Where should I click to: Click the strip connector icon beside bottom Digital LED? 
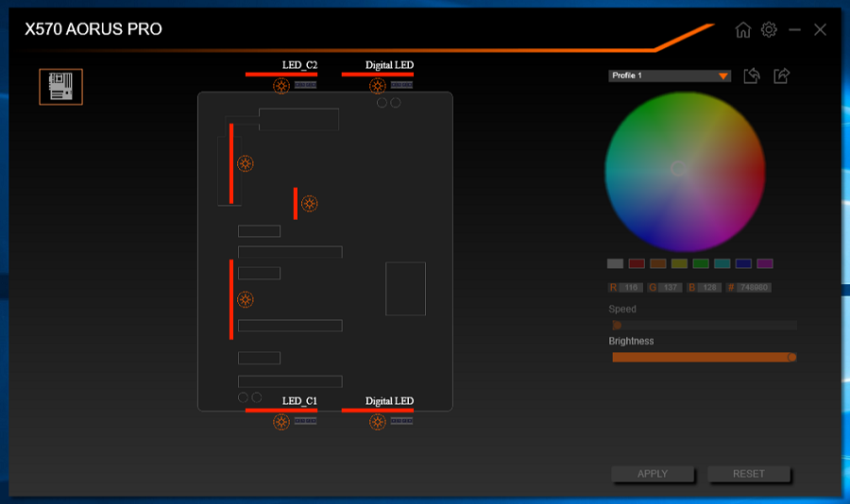401,421
